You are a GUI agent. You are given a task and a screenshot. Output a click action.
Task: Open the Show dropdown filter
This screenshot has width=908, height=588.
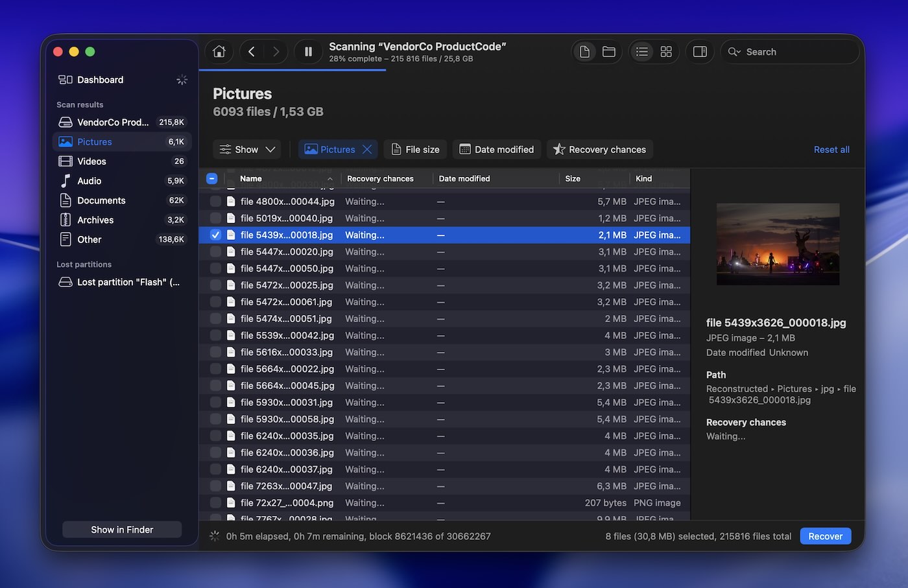tap(247, 149)
